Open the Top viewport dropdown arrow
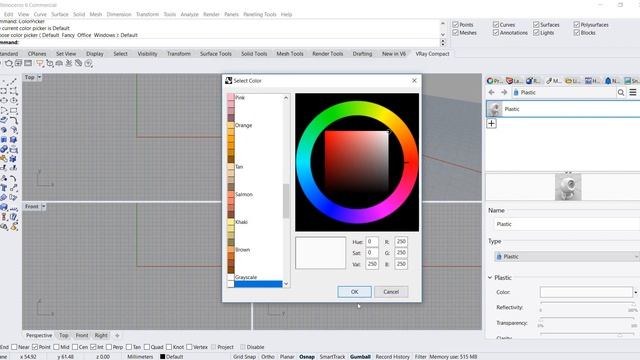Image resolution: width=640 pixels, height=360 pixels. 40,77
